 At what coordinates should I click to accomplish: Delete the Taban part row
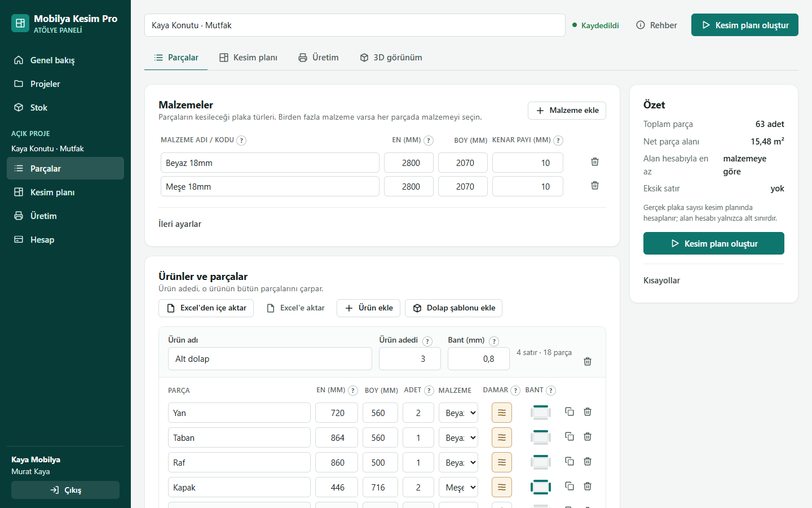click(x=588, y=437)
